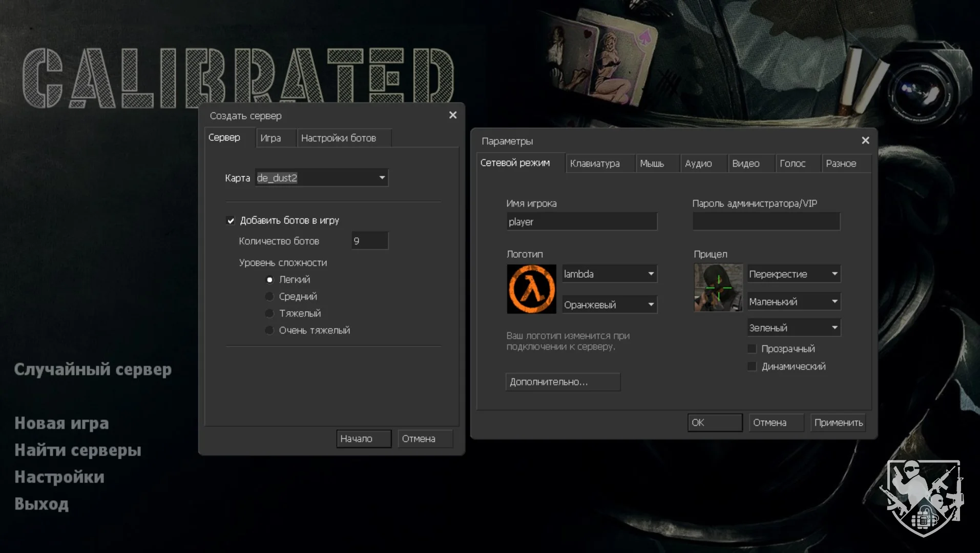Close the Параметры window
Viewport: 980px width, 553px height.
pyautogui.click(x=865, y=140)
